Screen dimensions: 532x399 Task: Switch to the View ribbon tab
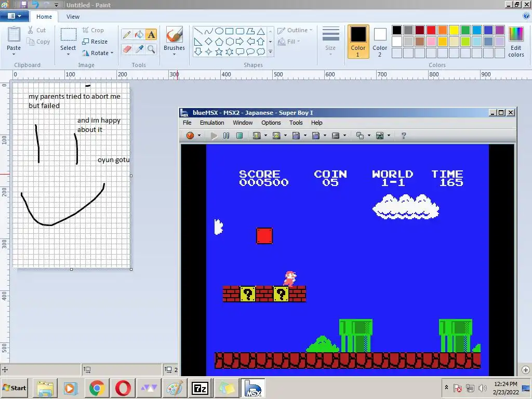[73, 17]
